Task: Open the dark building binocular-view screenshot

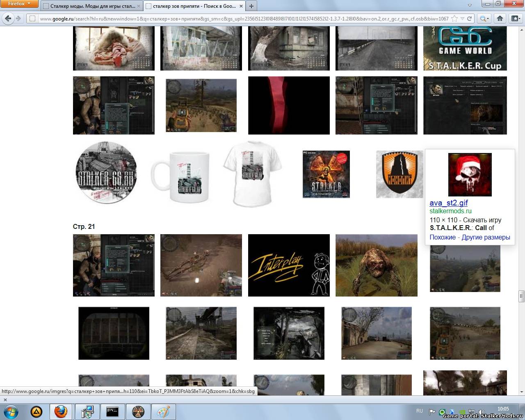Action: [x=114, y=333]
